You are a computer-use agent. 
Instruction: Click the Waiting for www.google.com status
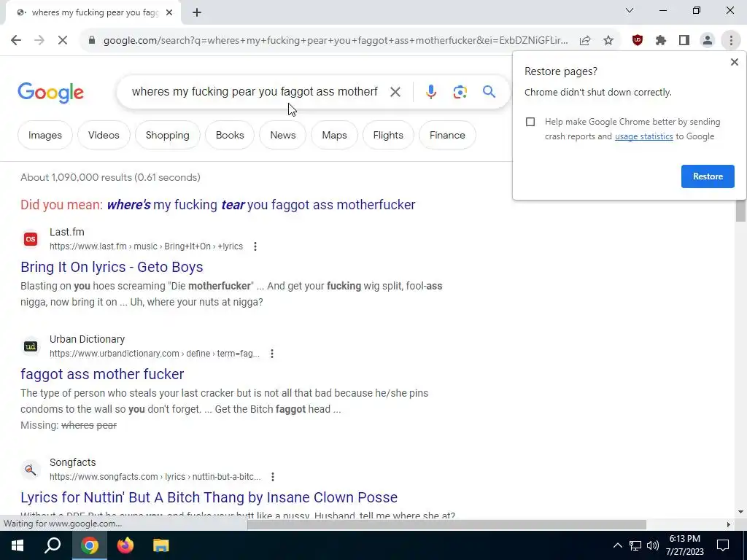pos(63,524)
